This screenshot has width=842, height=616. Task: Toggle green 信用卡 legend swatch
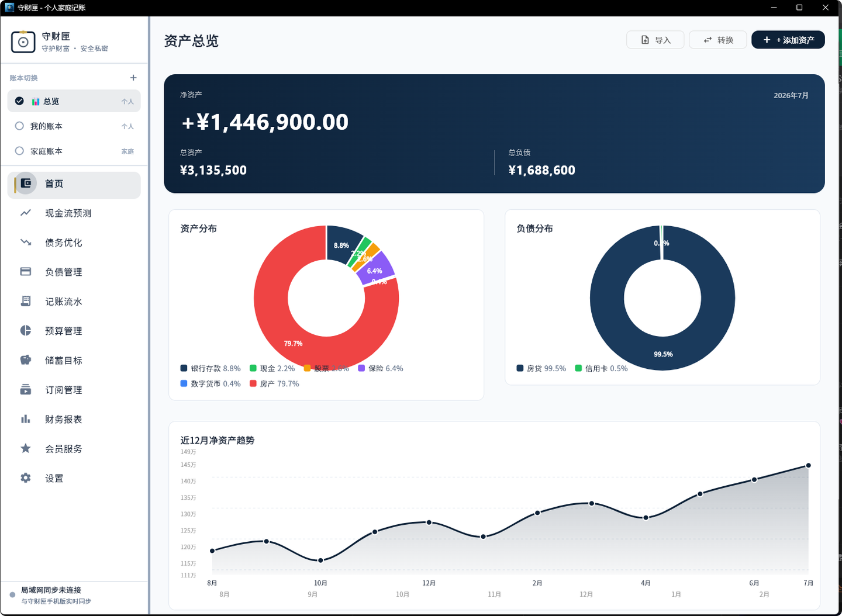click(578, 368)
